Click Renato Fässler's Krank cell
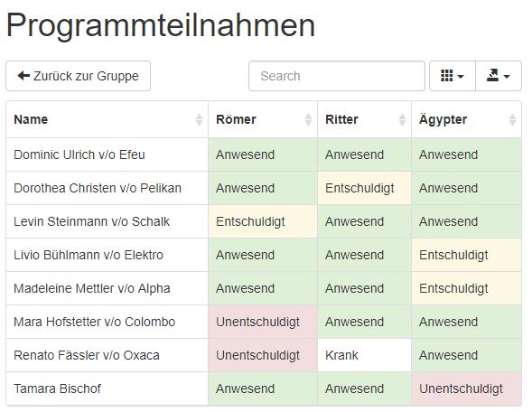Viewport: 532px width, 412px height. coord(364,355)
